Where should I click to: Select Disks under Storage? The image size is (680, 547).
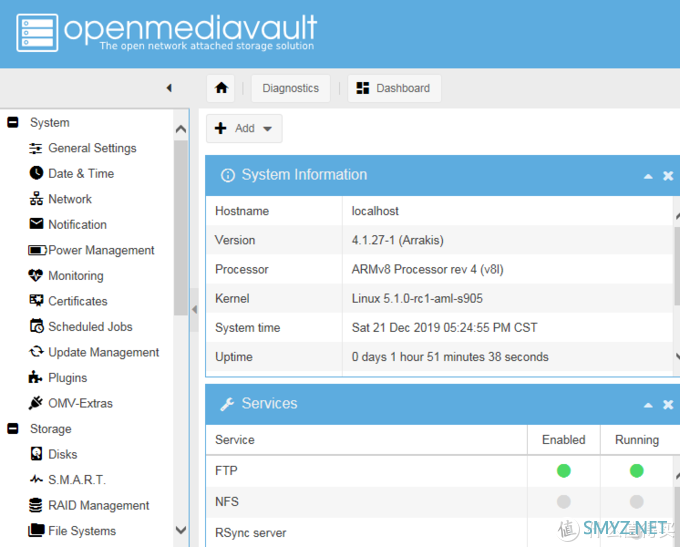coord(62,454)
